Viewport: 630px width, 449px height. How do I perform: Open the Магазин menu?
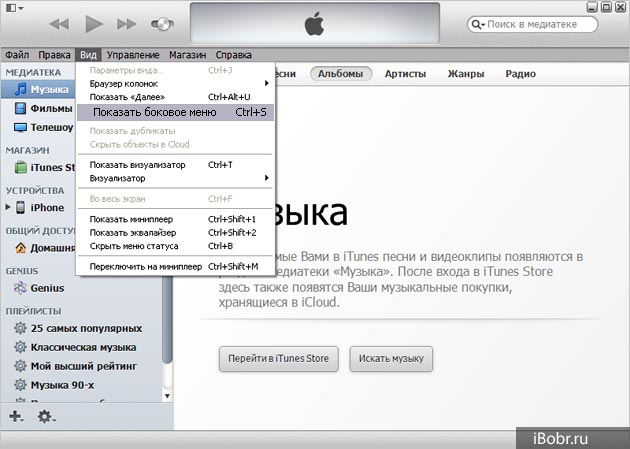coord(188,55)
